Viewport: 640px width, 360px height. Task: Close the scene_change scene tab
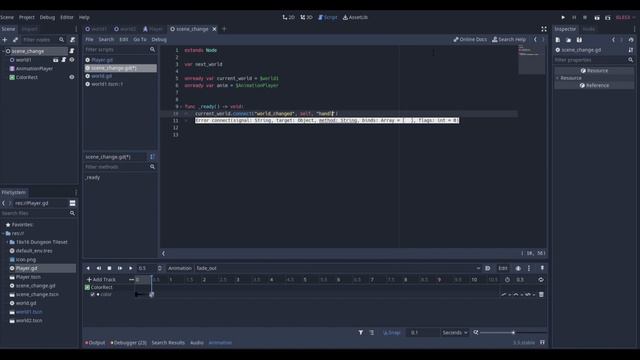click(214, 29)
